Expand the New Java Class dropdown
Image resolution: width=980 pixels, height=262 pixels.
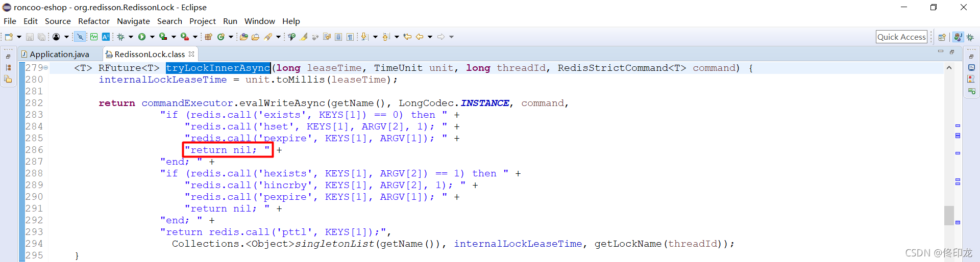[x=231, y=37]
